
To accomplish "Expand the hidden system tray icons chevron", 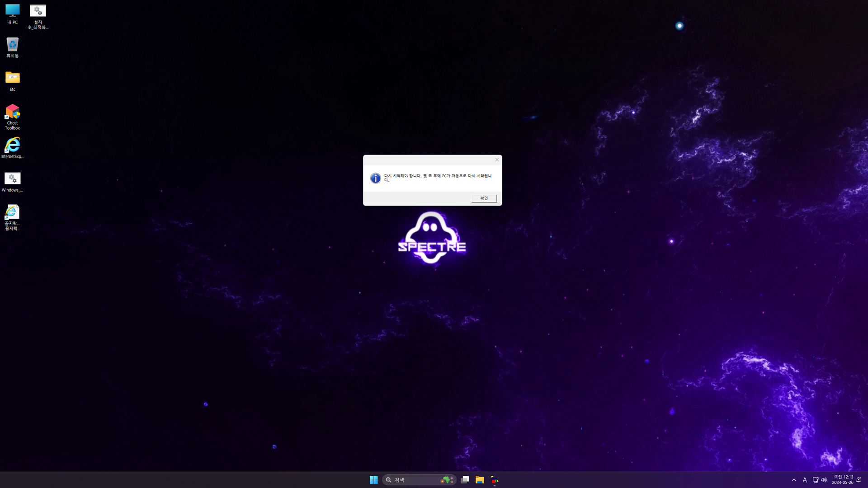I will click(794, 480).
